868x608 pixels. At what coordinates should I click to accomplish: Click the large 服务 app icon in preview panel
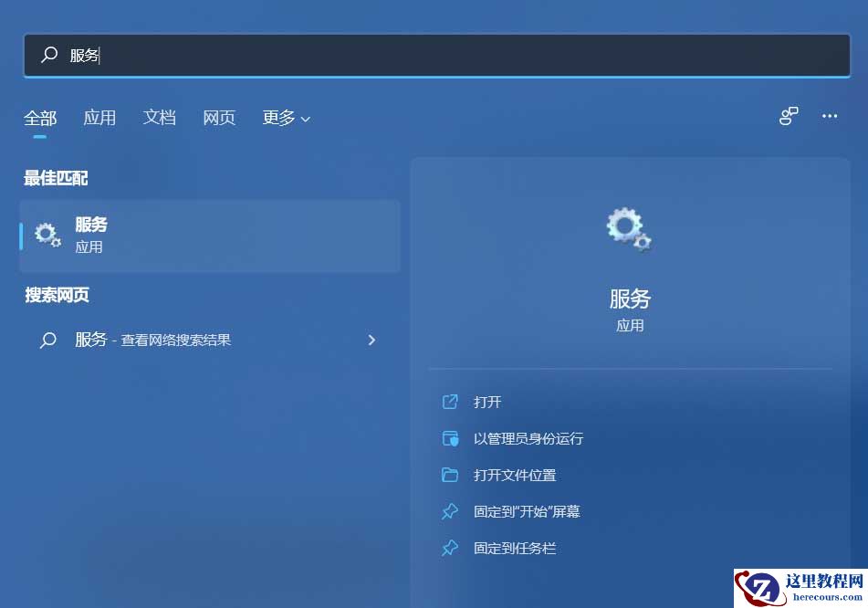coord(629,228)
